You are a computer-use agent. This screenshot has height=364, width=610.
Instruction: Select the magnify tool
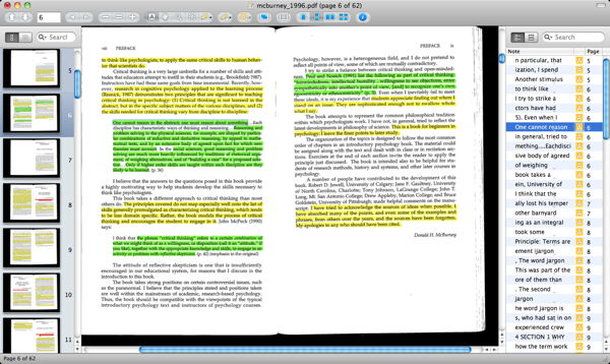click(x=179, y=17)
